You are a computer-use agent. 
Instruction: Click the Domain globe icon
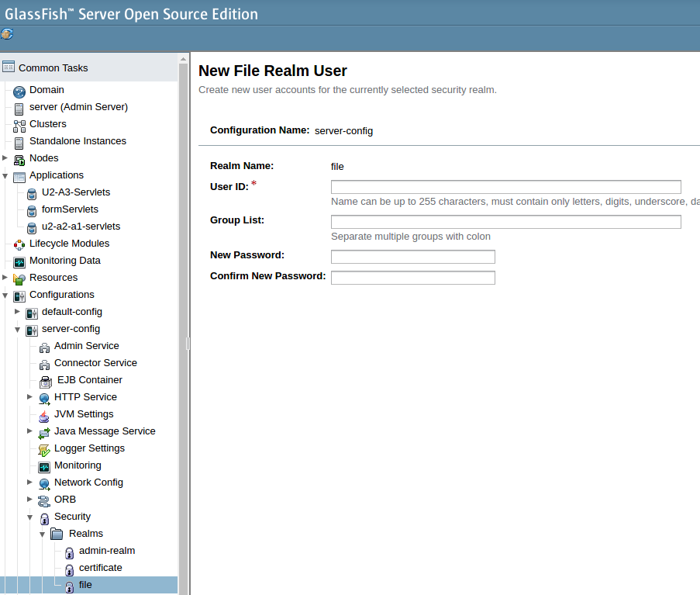[x=19, y=92]
